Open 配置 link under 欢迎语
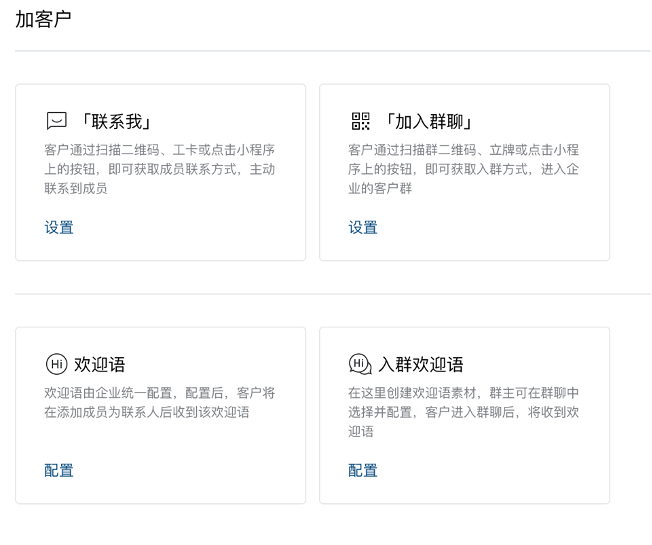 tap(59, 471)
